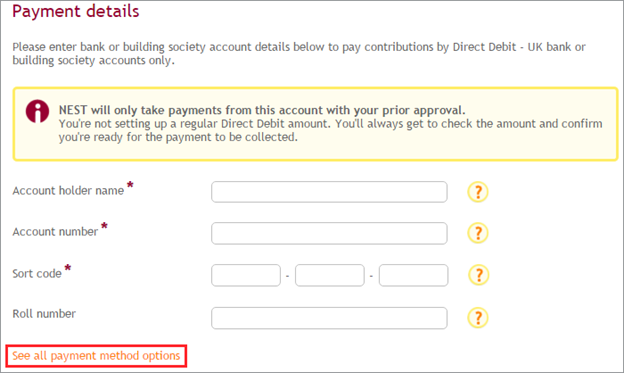This screenshot has height=373, width=624.
Task: Focus the Account holder name field
Action: 329,192
